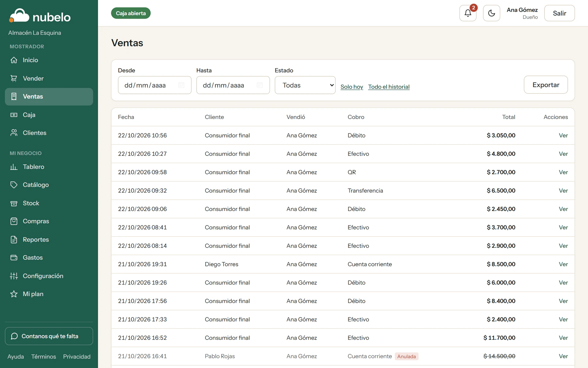Open calendar picker in Desde field
Viewport: 588px width, 368px height.
pyautogui.click(x=181, y=85)
